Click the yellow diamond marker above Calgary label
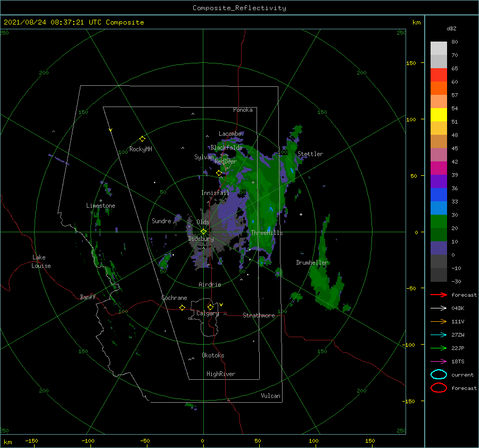 click(210, 307)
